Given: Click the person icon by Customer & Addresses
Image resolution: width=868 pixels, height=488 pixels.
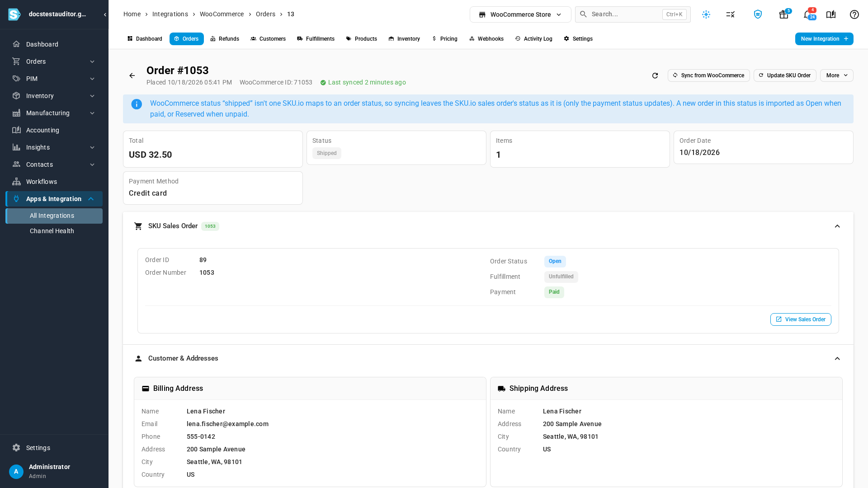Looking at the screenshot, I should (x=138, y=359).
